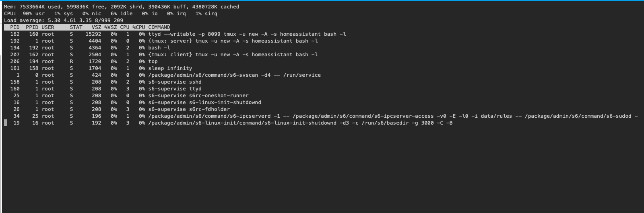
Task: Click the terminal cursor block beside PID 19
Action: (6, 123)
